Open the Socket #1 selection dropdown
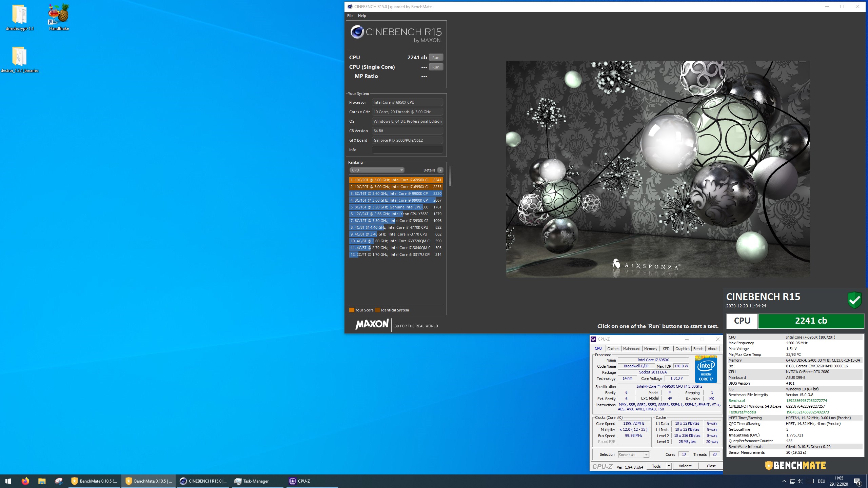Image resolution: width=868 pixels, height=488 pixels. tap(633, 455)
